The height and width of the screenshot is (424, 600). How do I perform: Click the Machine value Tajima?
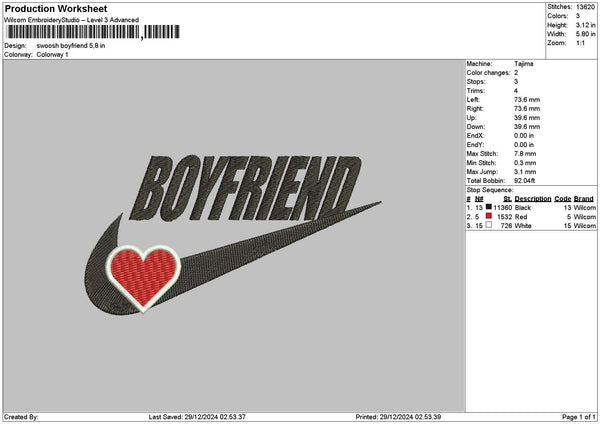tap(523, 63)
